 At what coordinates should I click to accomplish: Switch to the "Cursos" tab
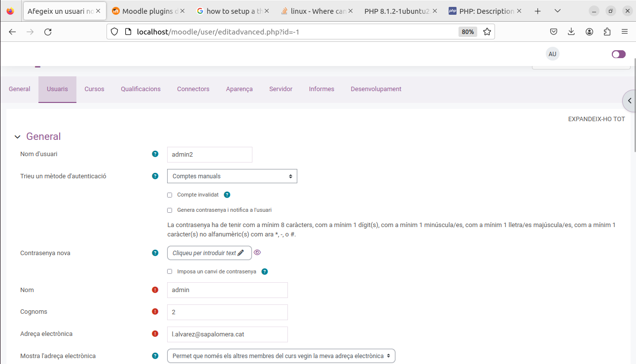94,89
